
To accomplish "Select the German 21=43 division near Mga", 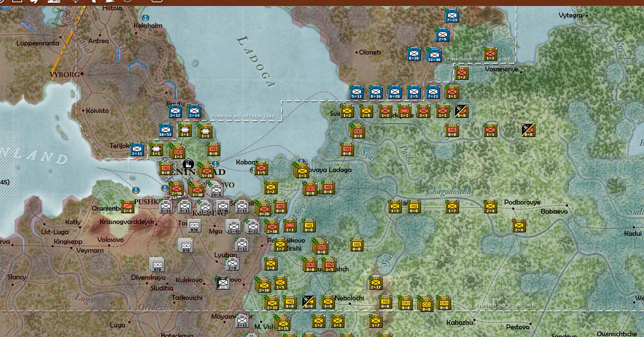I will (233, 227).
